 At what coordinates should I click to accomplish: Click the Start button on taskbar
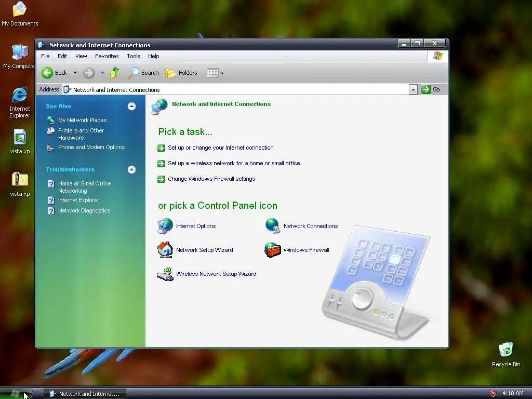(x=16, y=393)
